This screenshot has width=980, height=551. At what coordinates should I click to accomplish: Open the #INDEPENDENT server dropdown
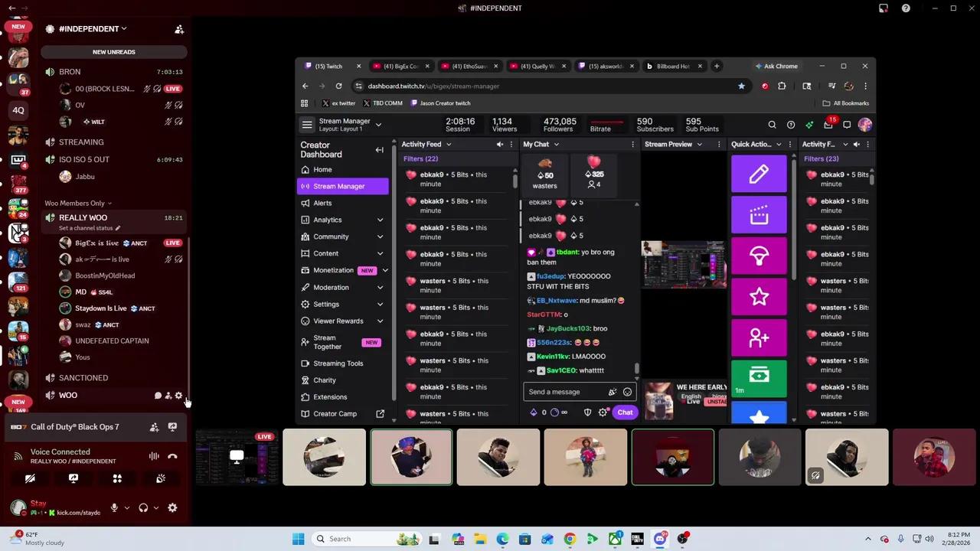click(x=93, y=29)
